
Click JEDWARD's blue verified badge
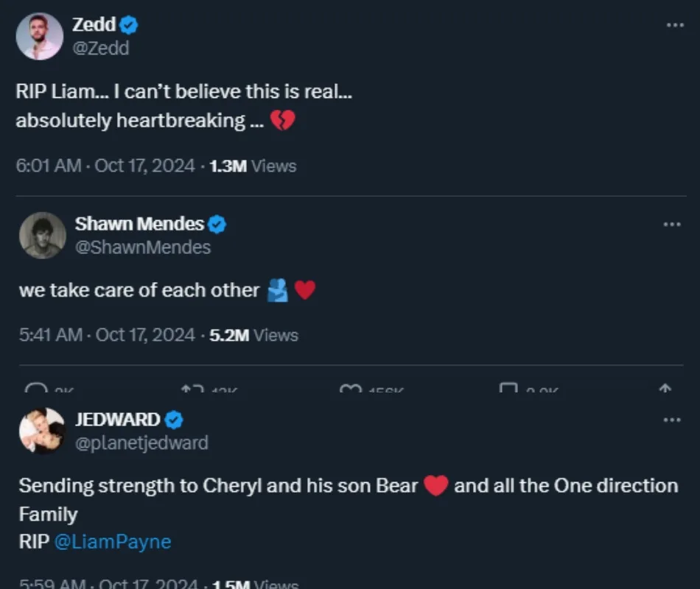pos(173,420)
